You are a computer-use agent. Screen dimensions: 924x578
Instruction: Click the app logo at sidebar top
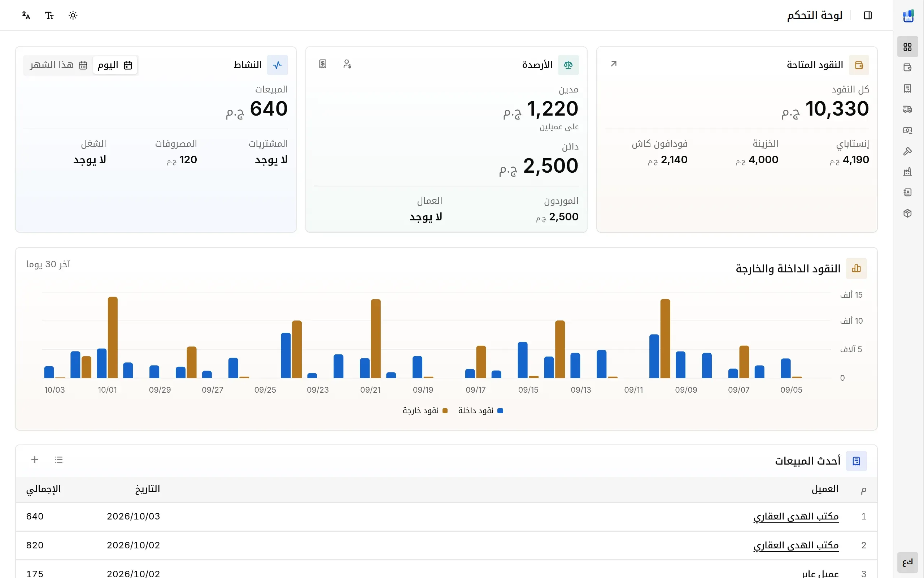tap(908, 16)
